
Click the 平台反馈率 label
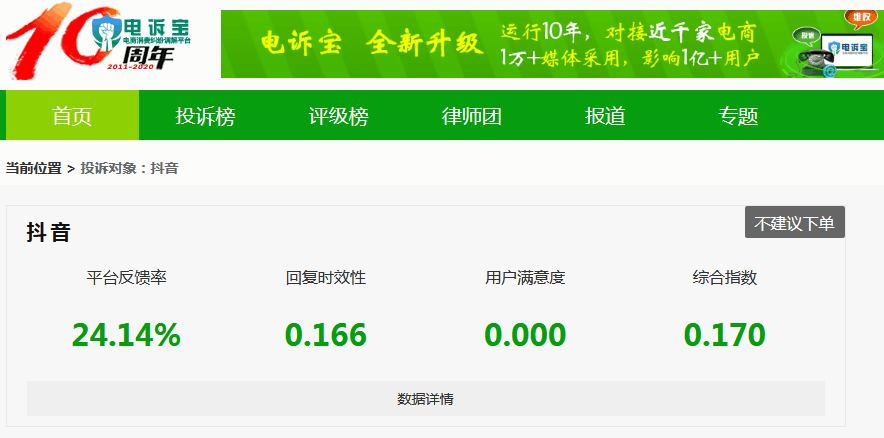[126, 277]
